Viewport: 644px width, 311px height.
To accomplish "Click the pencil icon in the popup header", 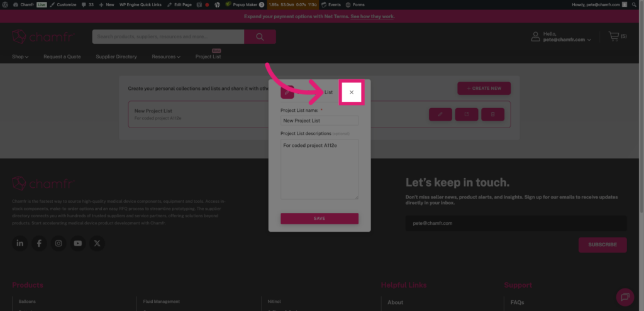I will click(287, 92).
